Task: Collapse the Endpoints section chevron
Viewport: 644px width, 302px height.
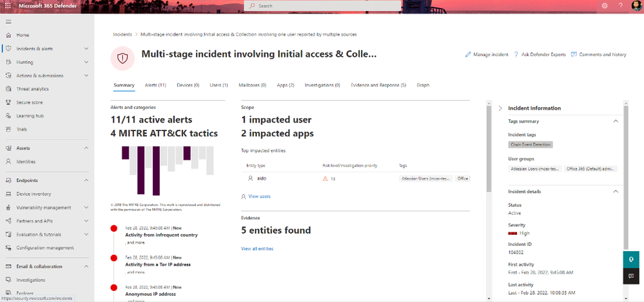Action: 86,181
